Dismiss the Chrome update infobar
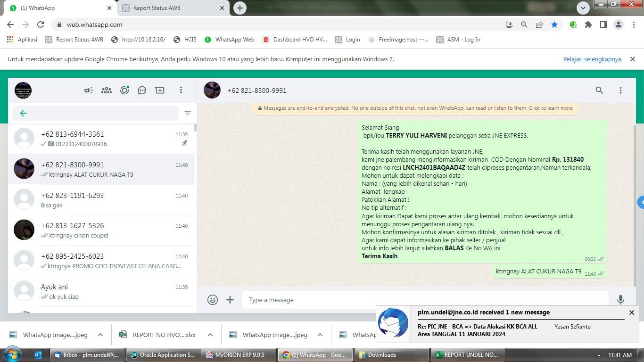This screenshot has width=644, height=362. click(633, 59)
